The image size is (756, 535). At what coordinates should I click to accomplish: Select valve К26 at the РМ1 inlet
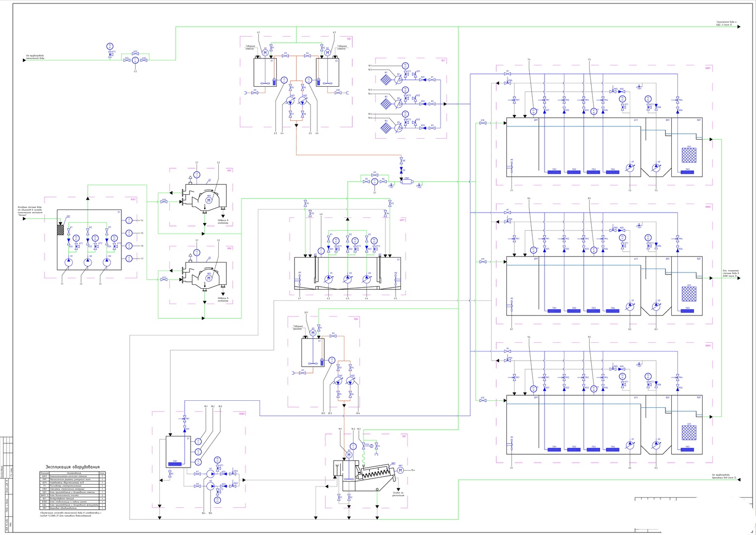pyautogui.click(x=164, y=201)
